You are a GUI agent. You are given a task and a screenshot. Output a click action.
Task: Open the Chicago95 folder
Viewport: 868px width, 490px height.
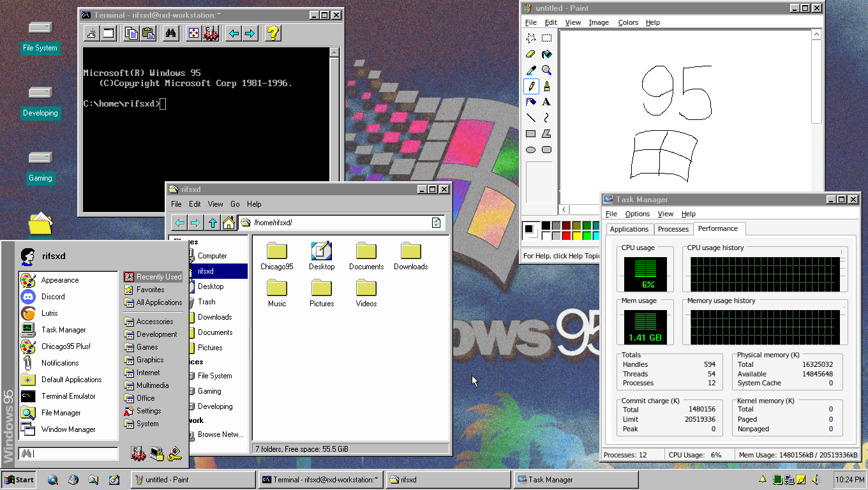[x=277, y=256]
